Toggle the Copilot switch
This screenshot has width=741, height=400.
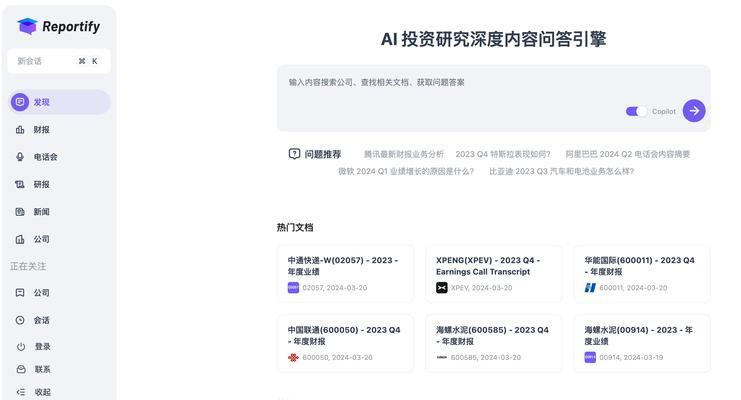(636, 112)
